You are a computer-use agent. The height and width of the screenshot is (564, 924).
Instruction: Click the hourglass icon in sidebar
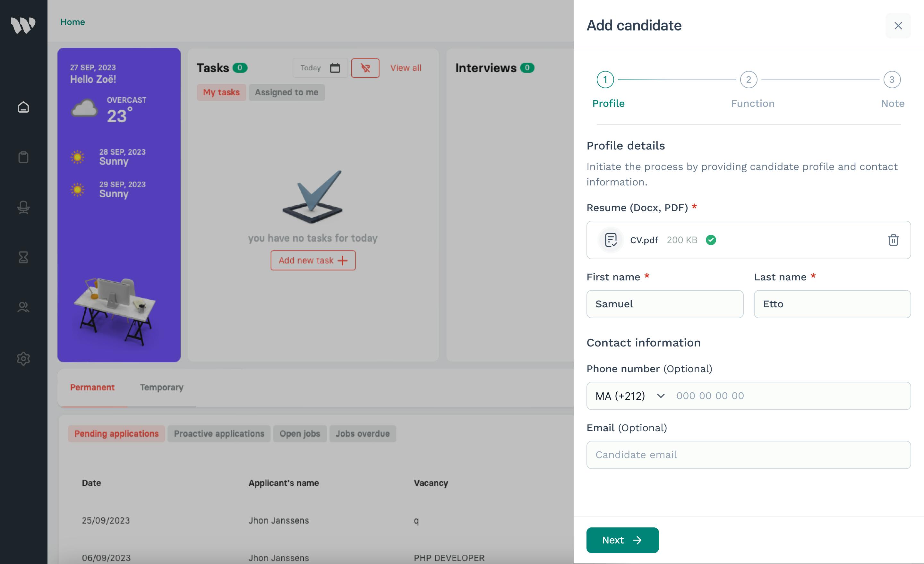click(x=23, y=257)
